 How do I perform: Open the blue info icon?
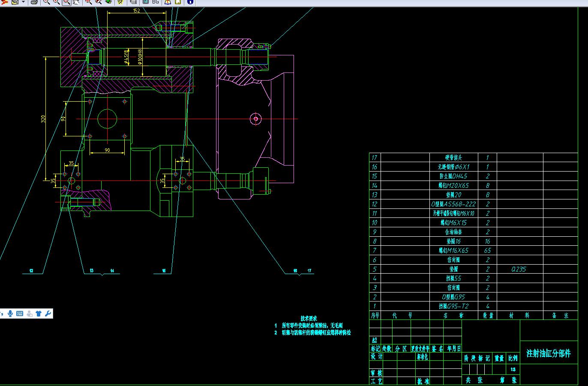190,2
